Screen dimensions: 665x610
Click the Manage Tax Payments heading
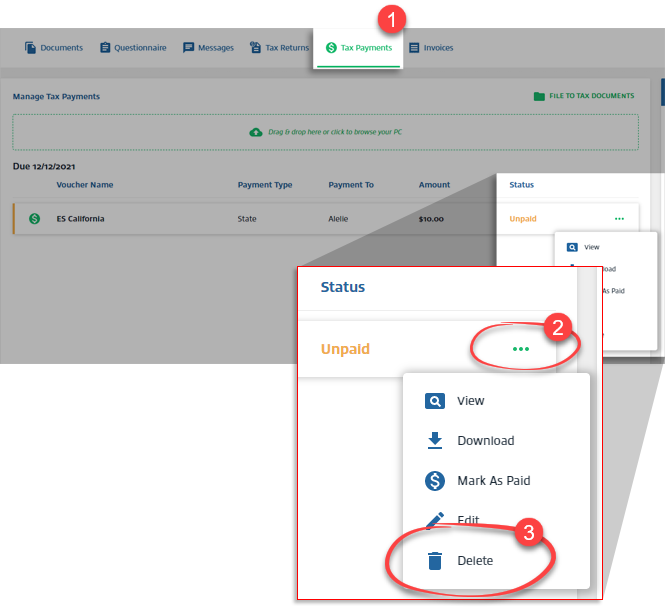(56, 96)
